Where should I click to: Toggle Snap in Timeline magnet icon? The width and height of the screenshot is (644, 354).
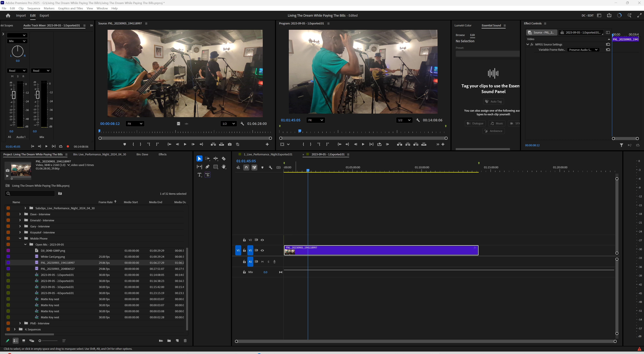(246, 167)
